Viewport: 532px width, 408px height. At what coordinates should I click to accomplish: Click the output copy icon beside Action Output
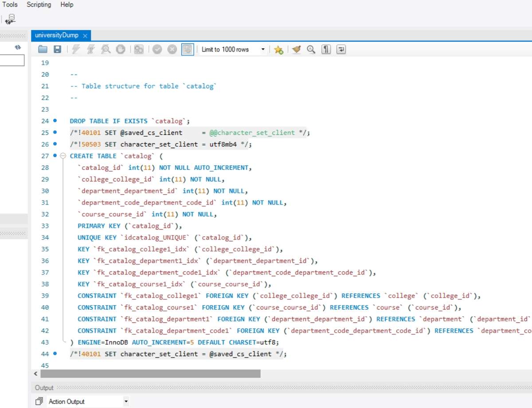pyautogui.click(x=39, y=401)
